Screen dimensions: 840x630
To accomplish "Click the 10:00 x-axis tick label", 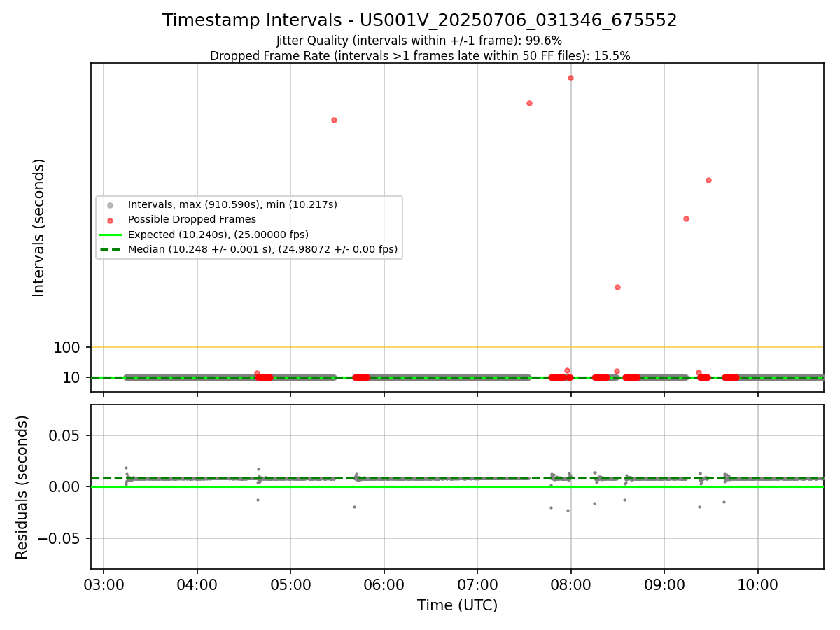I will click(758, 584).
